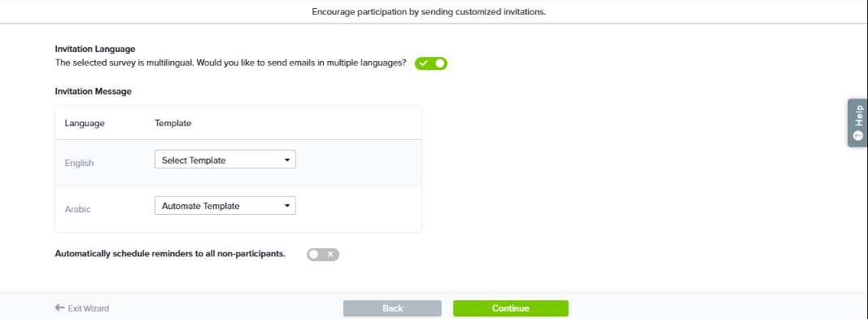Open the Help side tab

(858, 122)
